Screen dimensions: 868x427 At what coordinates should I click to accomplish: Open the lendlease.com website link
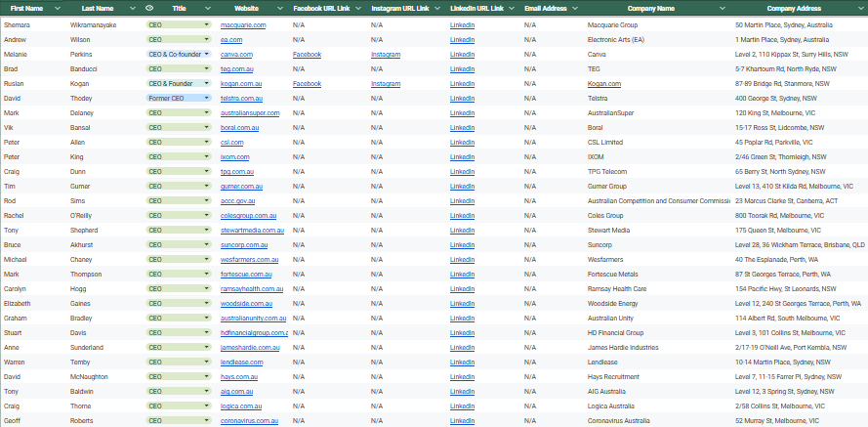pos(241,363)
